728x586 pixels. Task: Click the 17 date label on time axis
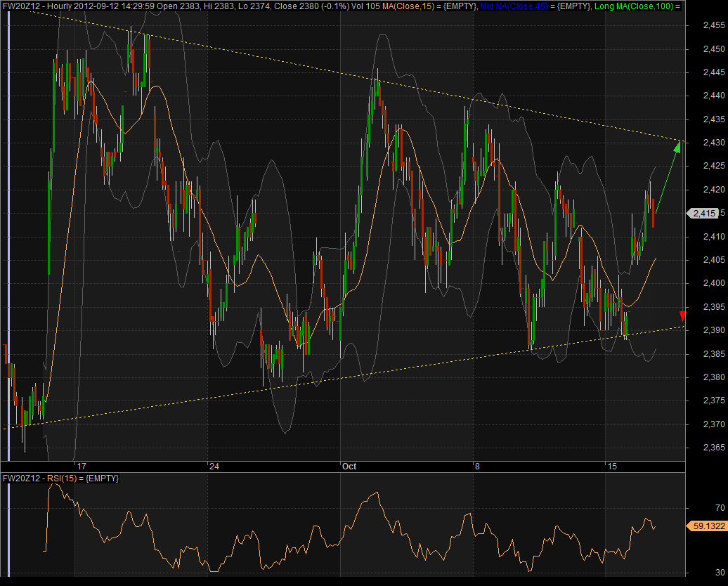coord(82,466)
